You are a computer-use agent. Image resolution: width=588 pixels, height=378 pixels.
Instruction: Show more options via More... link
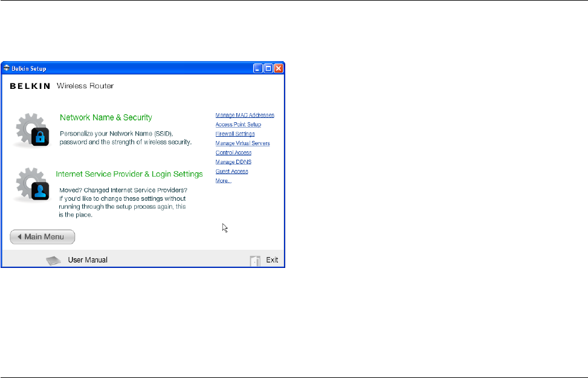223,181
